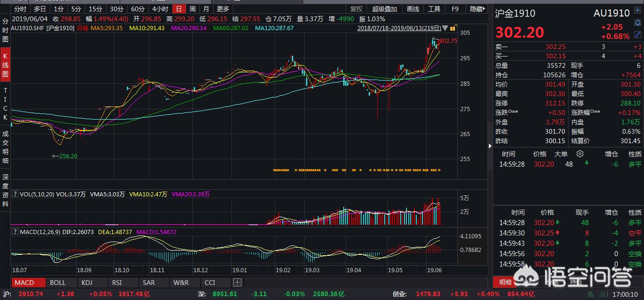Open the F9 info page
The height and width of the screenshot is (300, 644).
pyautogui.click(x=455, y=9)
